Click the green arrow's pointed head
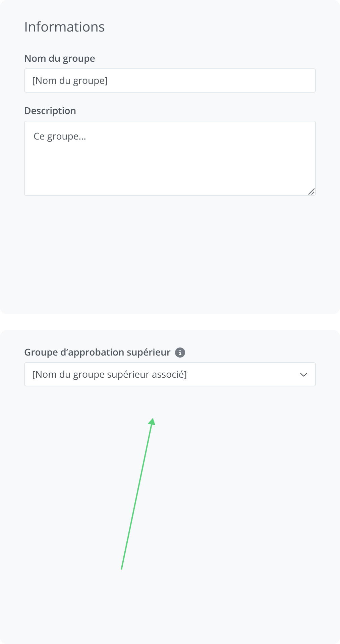340x644 pixels. click(152, 421)
